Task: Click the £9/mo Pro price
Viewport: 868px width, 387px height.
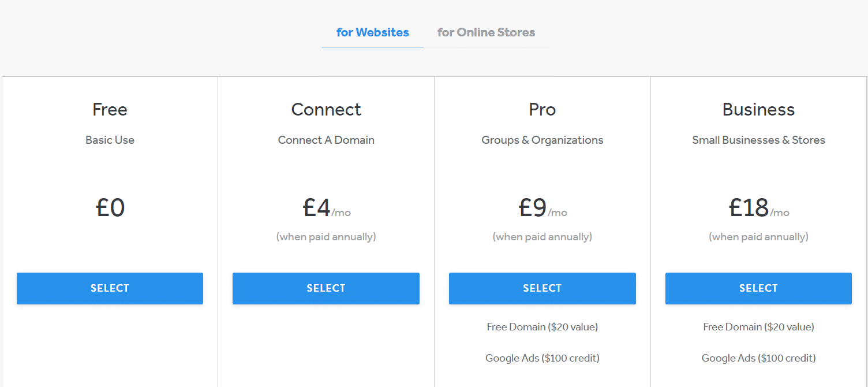Action: tap(542, 207)
